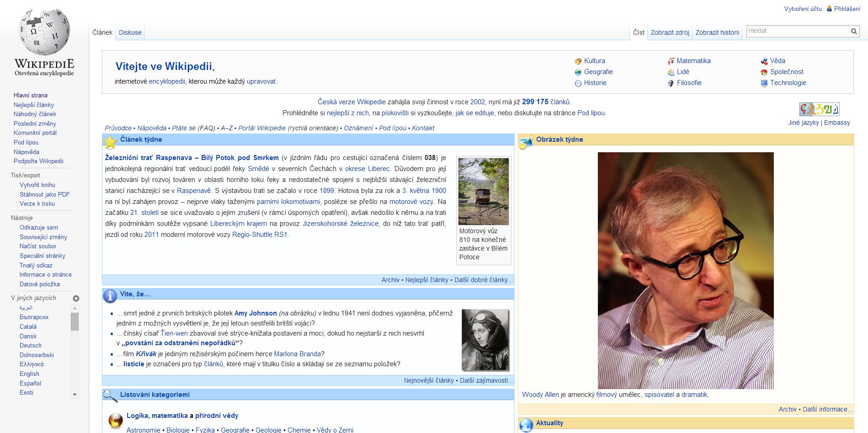This screenshot has height=433, width=868.
Task: Open the Woody Allen article link
Action: [540, 395]
